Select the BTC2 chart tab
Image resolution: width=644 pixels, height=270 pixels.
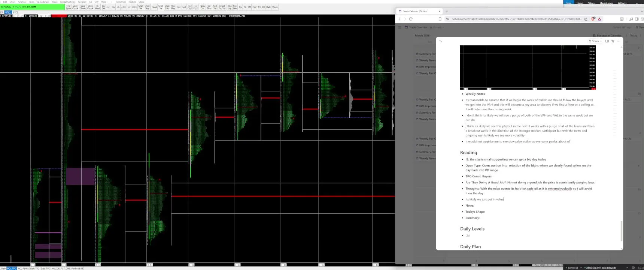click(x=15, y=12)
